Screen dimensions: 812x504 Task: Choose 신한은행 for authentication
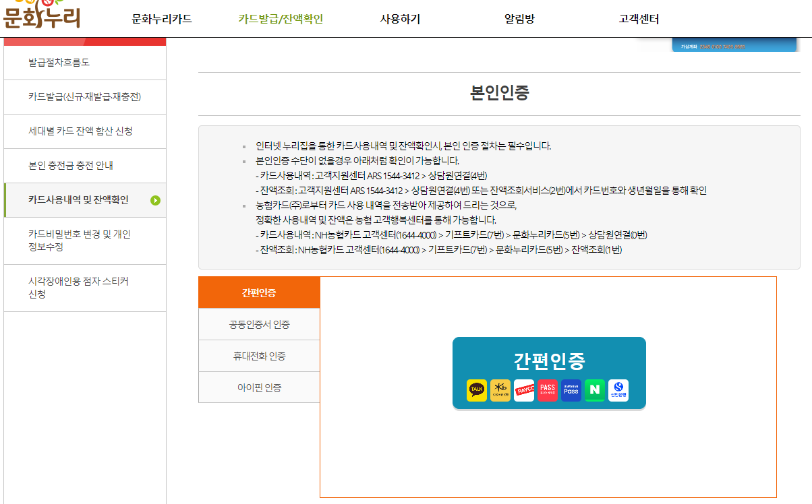tap(618, 389)
